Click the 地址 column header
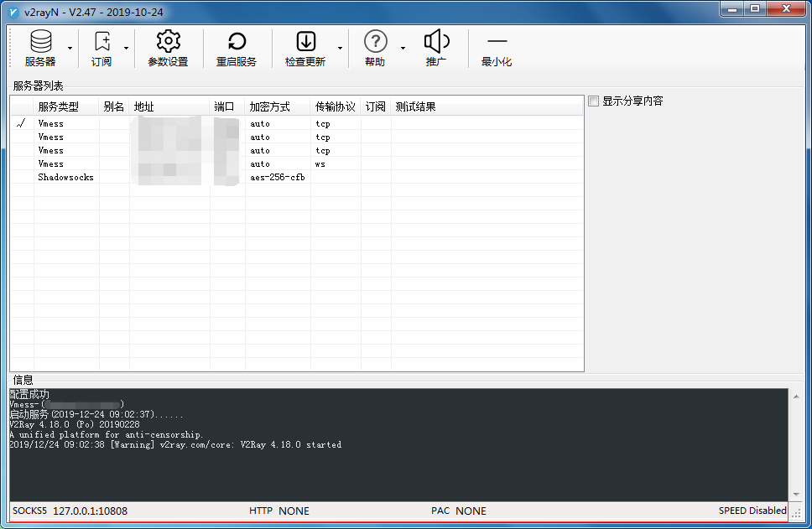Viewport: 812px width, 529px height. (x=169, y=106)
